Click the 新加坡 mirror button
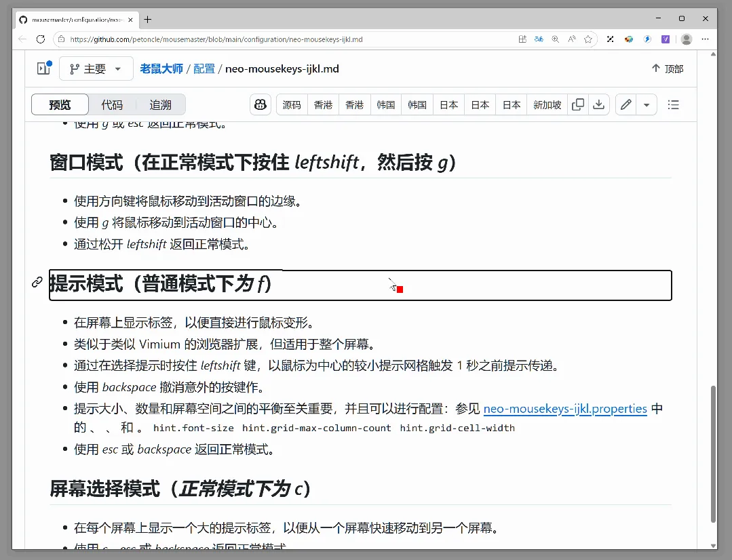 (x=547, y=104)
